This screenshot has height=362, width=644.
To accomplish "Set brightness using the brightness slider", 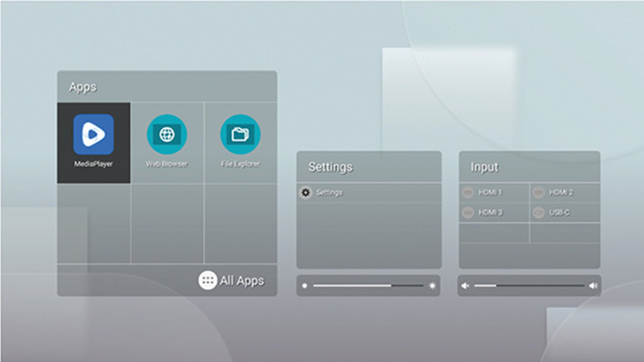I will tap(368, 286).
